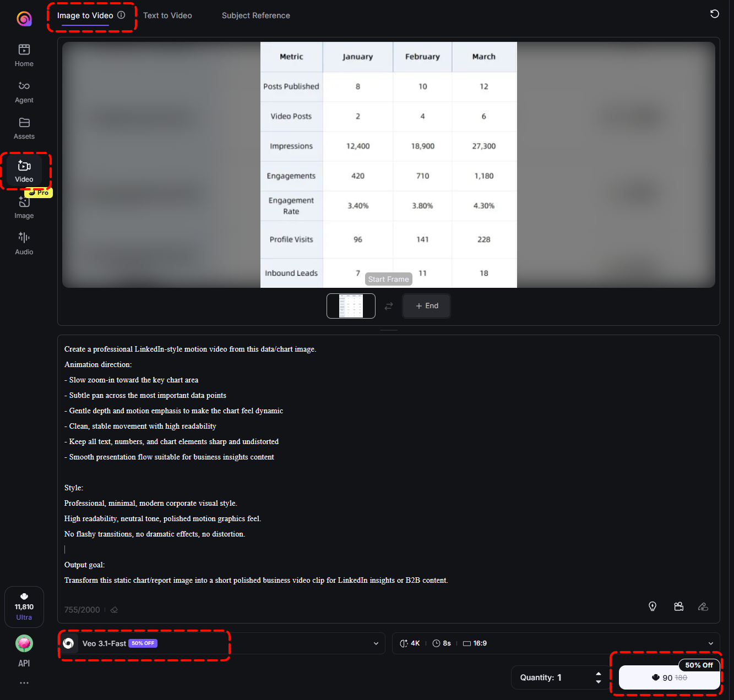The image size is (734, 700).
Task: Click the reset icon at top right
Action: pyautogui.click(x=714, y=13)
